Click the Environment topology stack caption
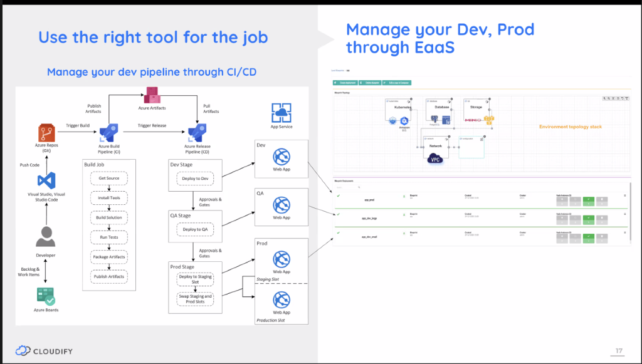Image resolution: width=642 pixels, height=364 pixels. 571,127
